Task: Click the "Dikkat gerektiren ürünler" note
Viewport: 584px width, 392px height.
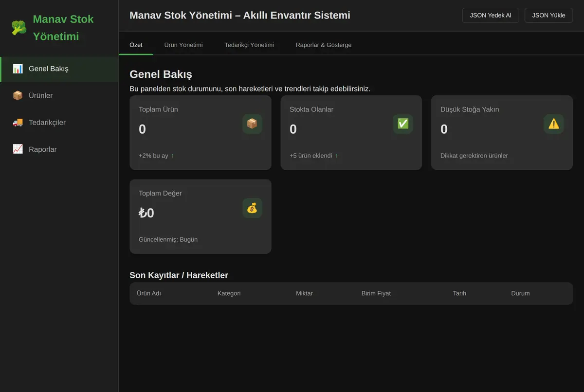Action: click(474, 156)
